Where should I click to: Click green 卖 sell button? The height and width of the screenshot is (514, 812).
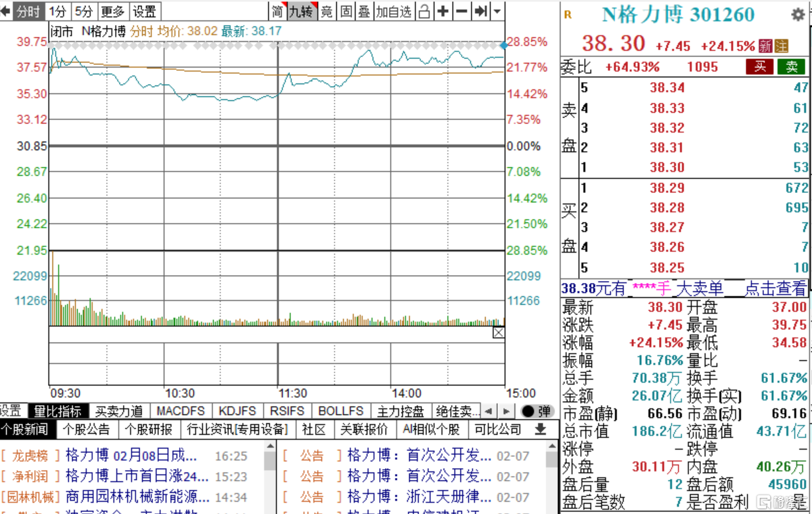pos(792,66)
